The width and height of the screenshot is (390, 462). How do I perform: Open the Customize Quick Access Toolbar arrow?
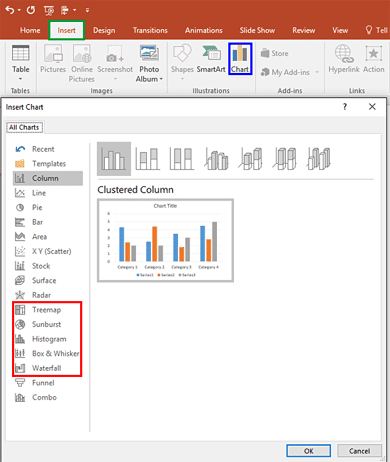point(87,10)
